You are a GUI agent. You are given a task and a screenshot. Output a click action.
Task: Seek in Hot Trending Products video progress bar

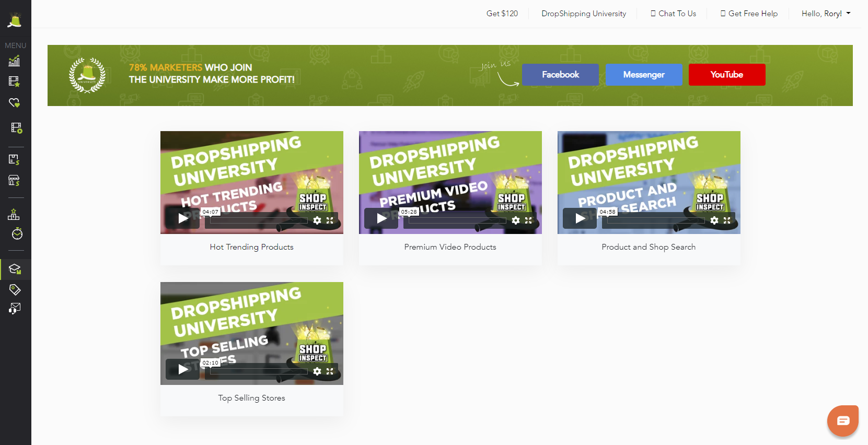click(259, 220)
